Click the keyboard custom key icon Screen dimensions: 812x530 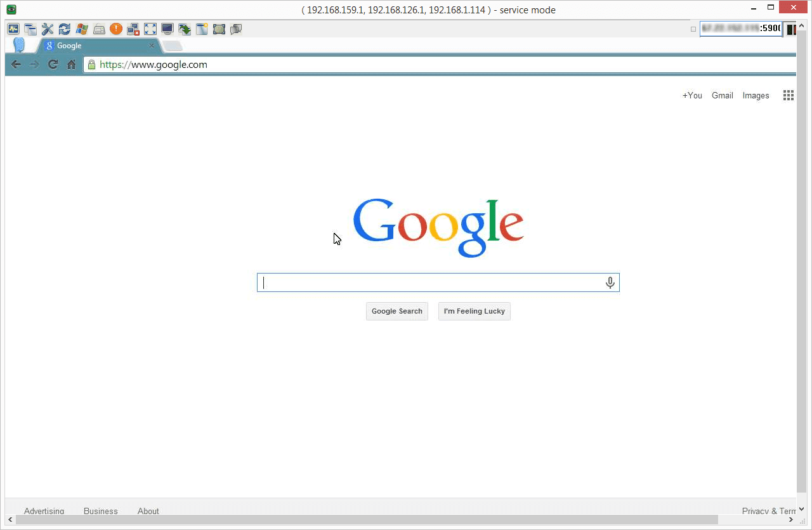coord(99,29)
